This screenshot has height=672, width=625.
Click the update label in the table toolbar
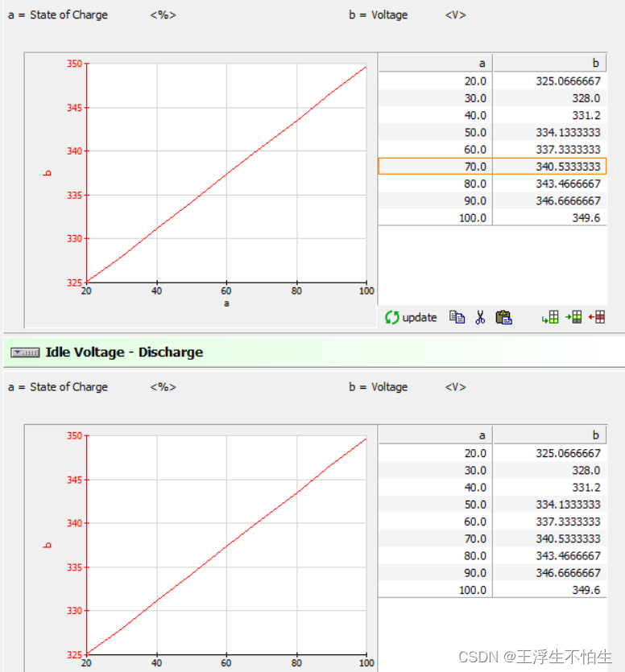point(420,318)
